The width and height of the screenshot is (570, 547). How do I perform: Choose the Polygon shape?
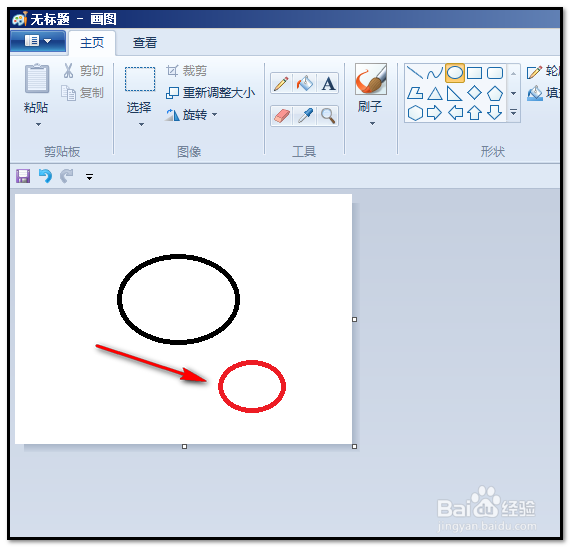[x=415, y=93]
